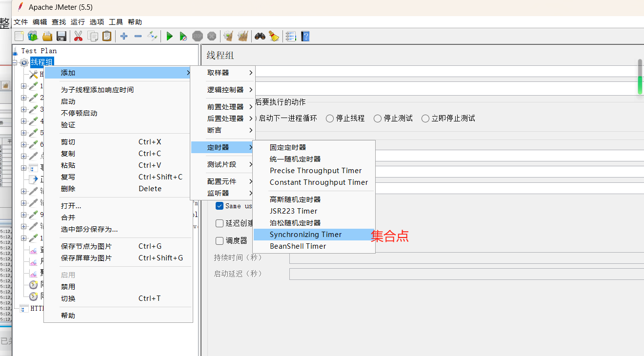Start no pauses play icon
Viewport: 644px width, 356px height.
pyautogui.click(x=183, y=36)
